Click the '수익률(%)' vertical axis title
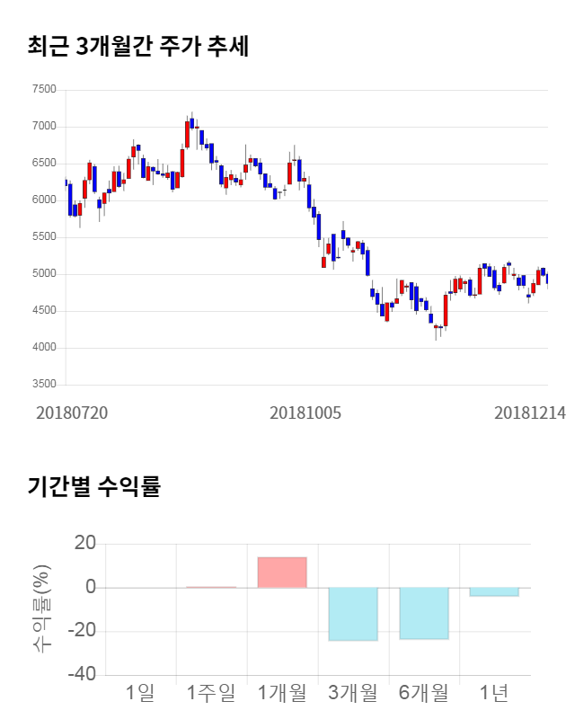Screen dimensions: 575x728 (x=41, y=608)
